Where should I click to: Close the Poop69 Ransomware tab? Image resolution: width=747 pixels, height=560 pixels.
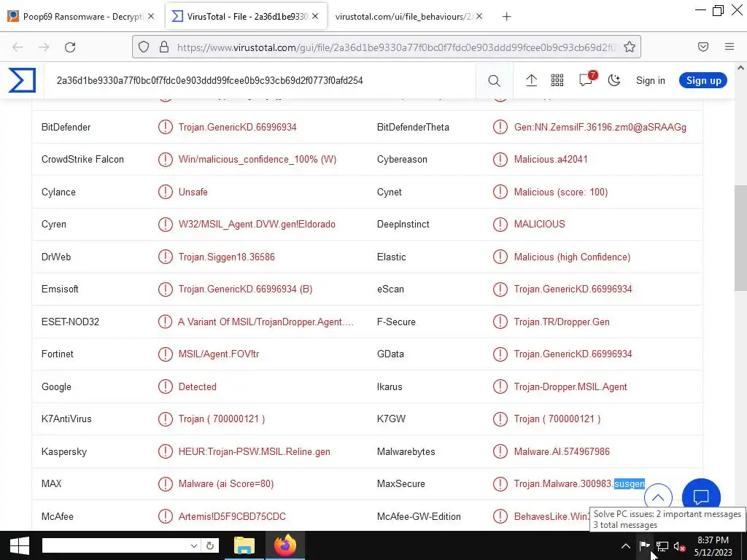(151, 16)
